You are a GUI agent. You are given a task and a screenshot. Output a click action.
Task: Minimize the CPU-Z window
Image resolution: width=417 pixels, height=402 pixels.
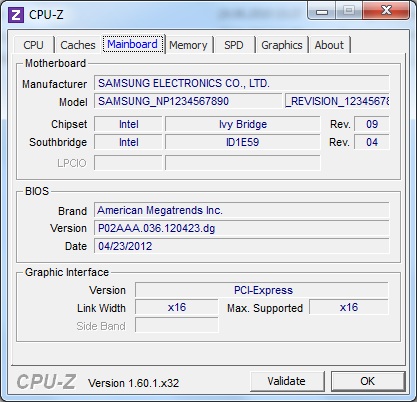[x=321, y=10]
